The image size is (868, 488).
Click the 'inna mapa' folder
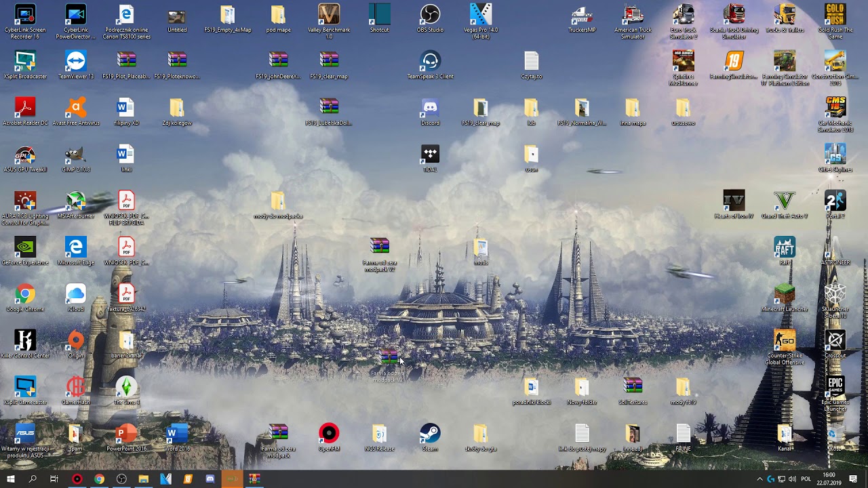pos(633,112)
